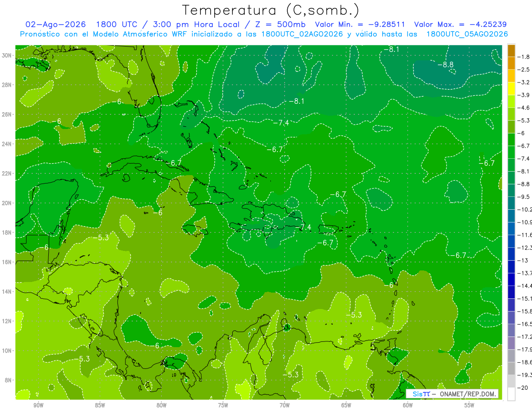Click the '55W' longitude label
This screenshot has width=532, height=411.
pyautogui.click(x=469, y=405)
